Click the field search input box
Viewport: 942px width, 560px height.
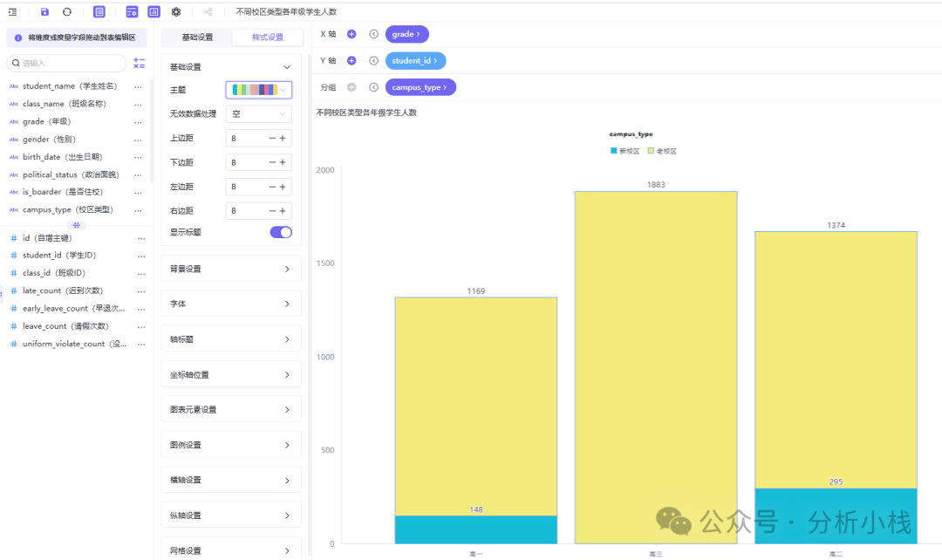tap(66, 63)
